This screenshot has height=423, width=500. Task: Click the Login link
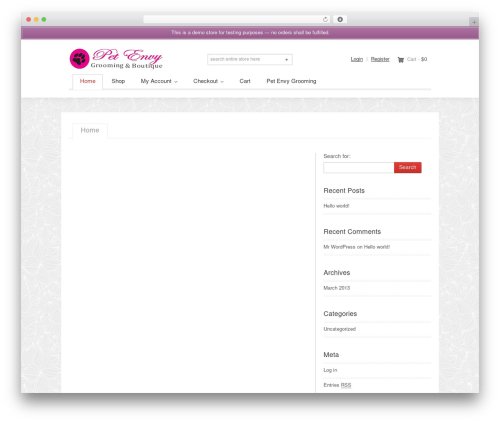(357, 59)
